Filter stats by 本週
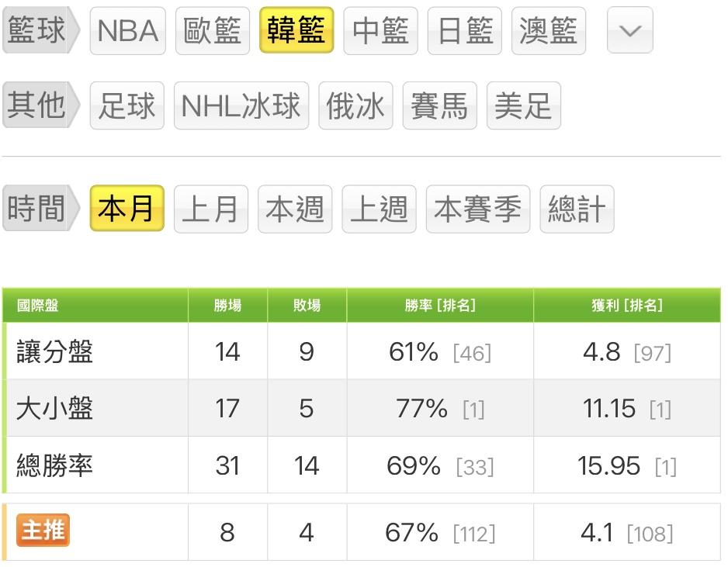Image resolution: width=728 pixels, height=567 pixels. tap(295, 209)
